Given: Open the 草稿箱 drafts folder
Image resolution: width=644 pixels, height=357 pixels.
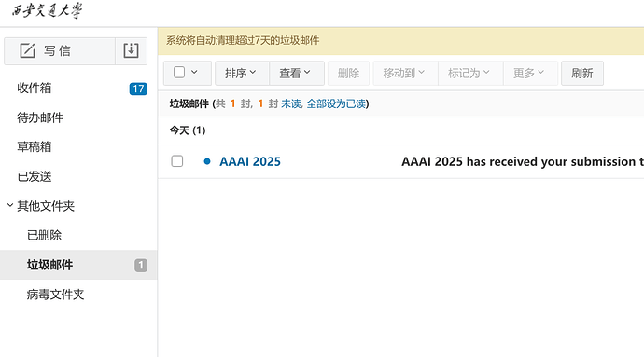Looking at the screenshot, I should (x=35, y=147).
